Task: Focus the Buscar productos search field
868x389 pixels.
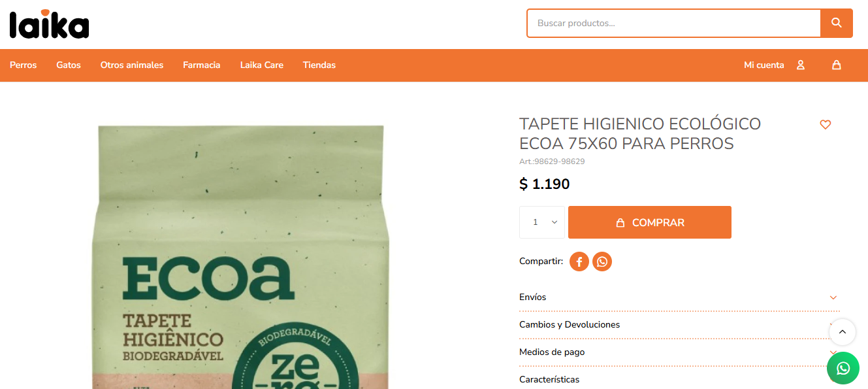Action: (674, 23)
